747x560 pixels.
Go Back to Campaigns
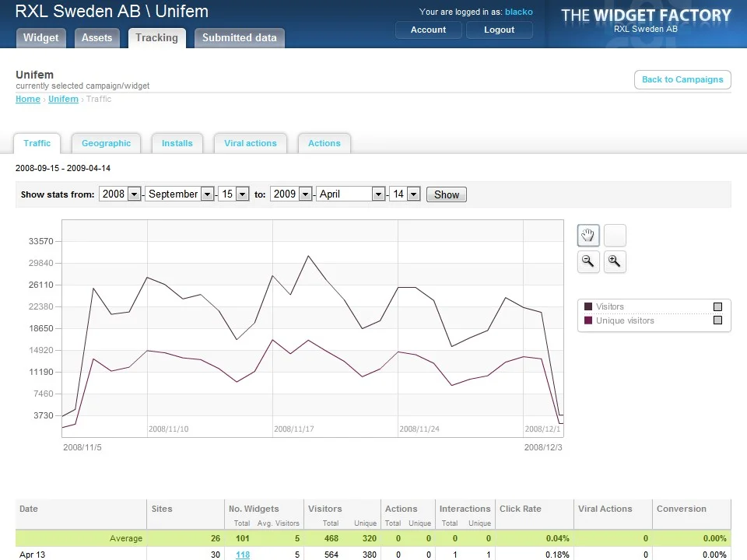682,79
